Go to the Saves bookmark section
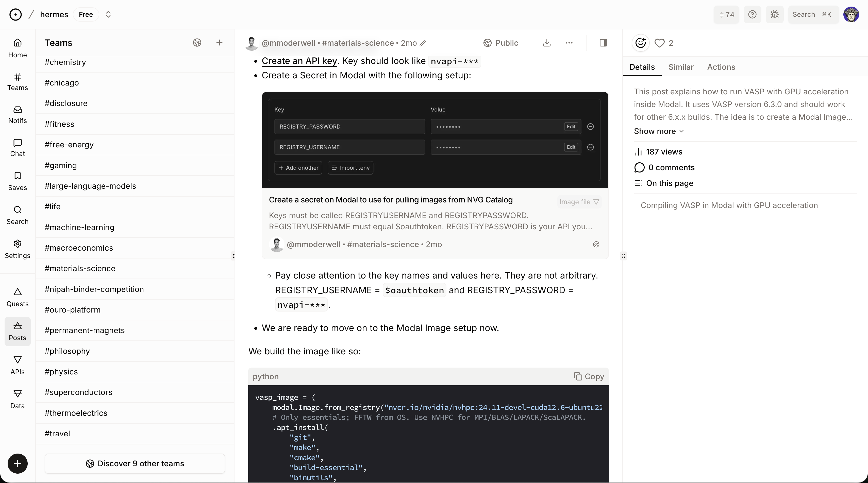Image resolution: width=868 pixels, height=483 pixels. pos(18,181)
